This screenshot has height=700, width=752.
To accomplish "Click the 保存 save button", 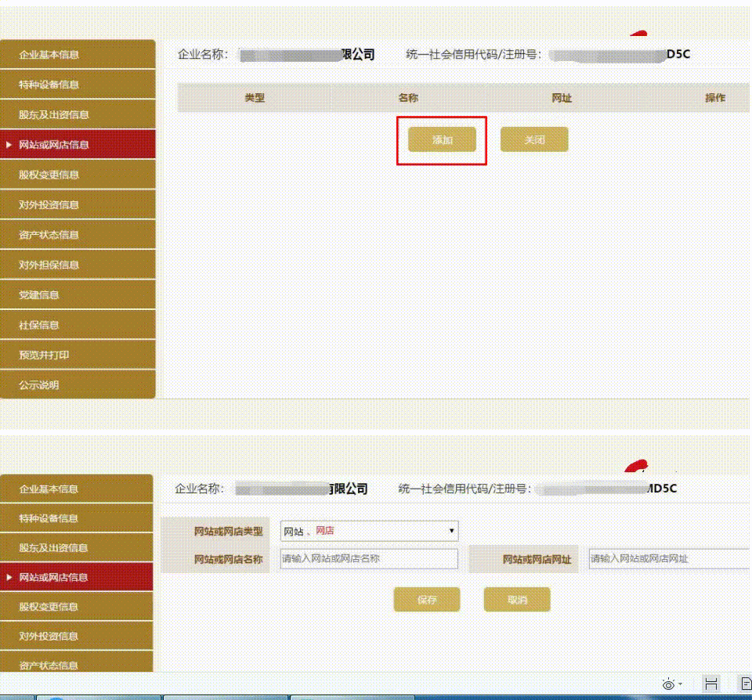I will click(x=428, y=599).
